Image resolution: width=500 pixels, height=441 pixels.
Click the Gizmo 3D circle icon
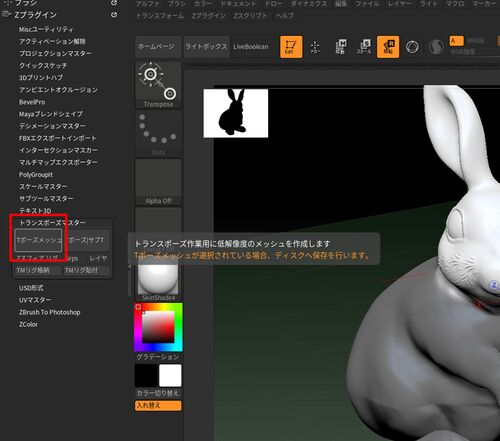coord(412,47)
